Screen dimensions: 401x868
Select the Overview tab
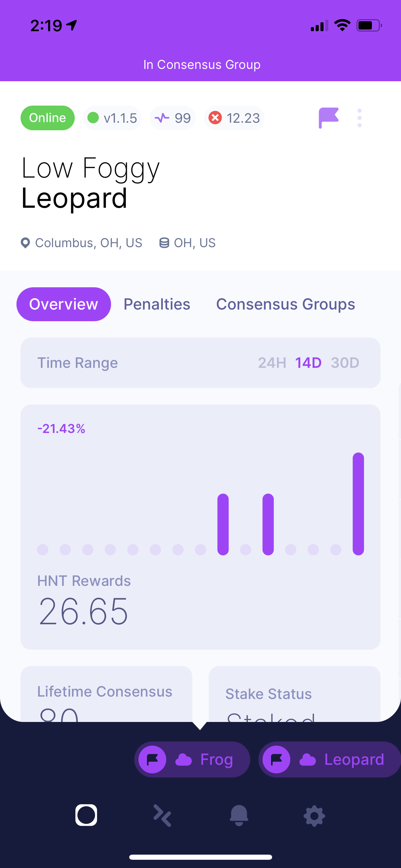pyautogui.click(x=64, y=304)
